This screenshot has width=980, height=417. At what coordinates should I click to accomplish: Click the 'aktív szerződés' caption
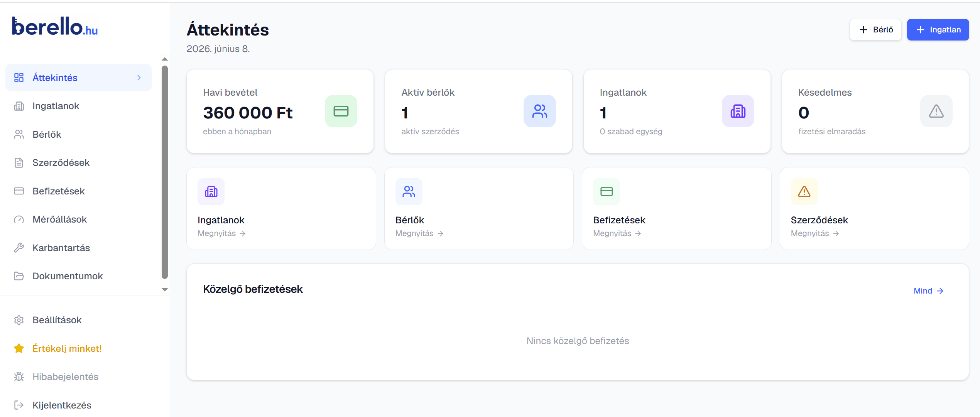tap(430, 132)
